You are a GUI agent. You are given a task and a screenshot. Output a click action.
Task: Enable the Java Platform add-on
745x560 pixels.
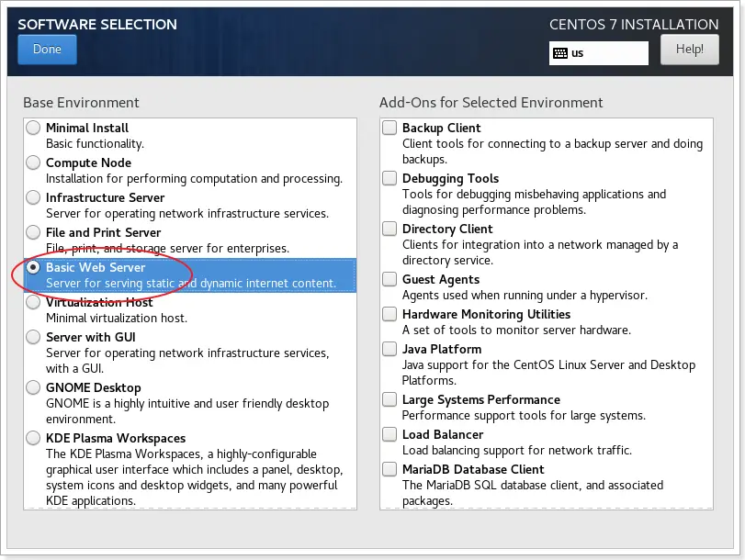pos(390,350)
